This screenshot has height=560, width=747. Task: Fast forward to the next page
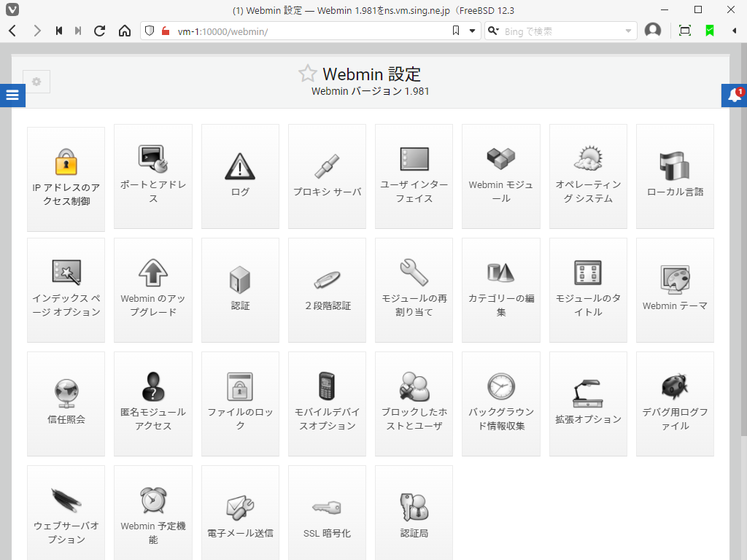coord(78,31)
